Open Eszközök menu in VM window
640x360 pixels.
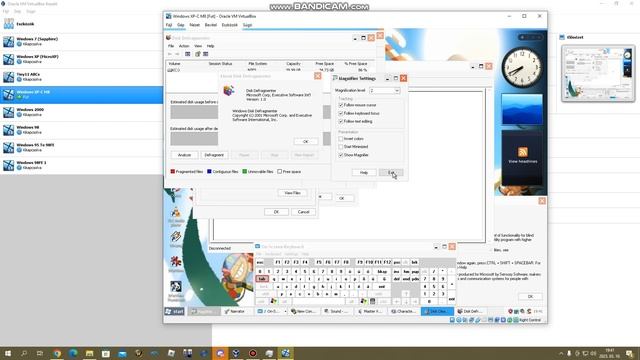coord(229,25)
